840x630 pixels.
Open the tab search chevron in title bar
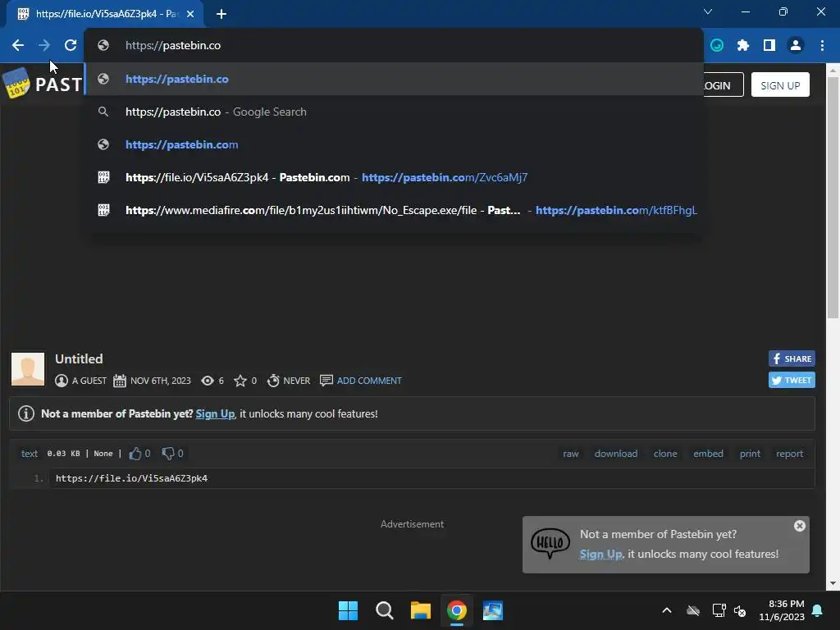click(x=708, y=11)
